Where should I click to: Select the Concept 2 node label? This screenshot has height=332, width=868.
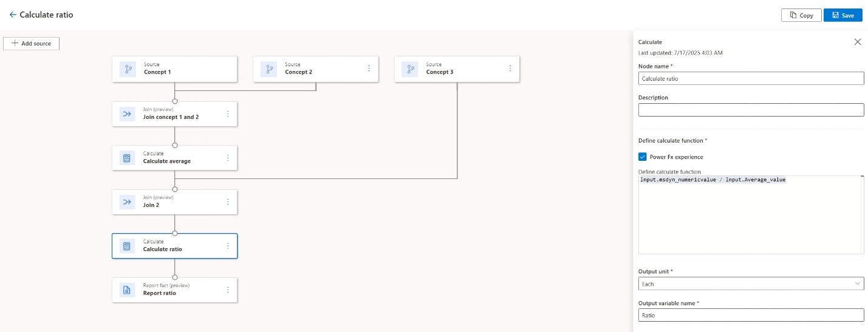[x=298, y=72]
